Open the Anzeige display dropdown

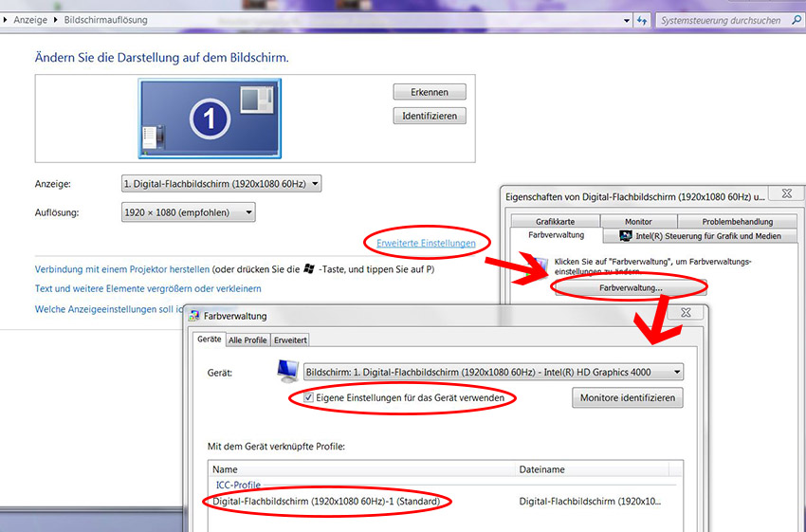pos(222,183)
